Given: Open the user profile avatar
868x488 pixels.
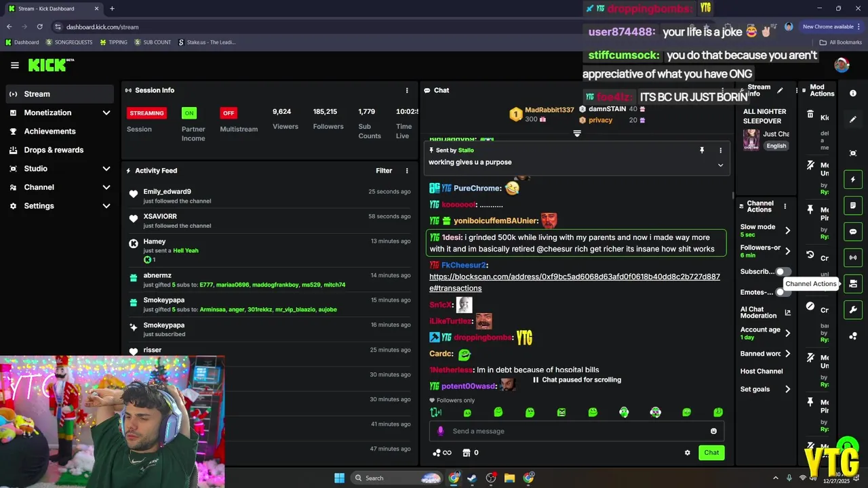Looking at the screenshot, I should click(x=842, y=65).
